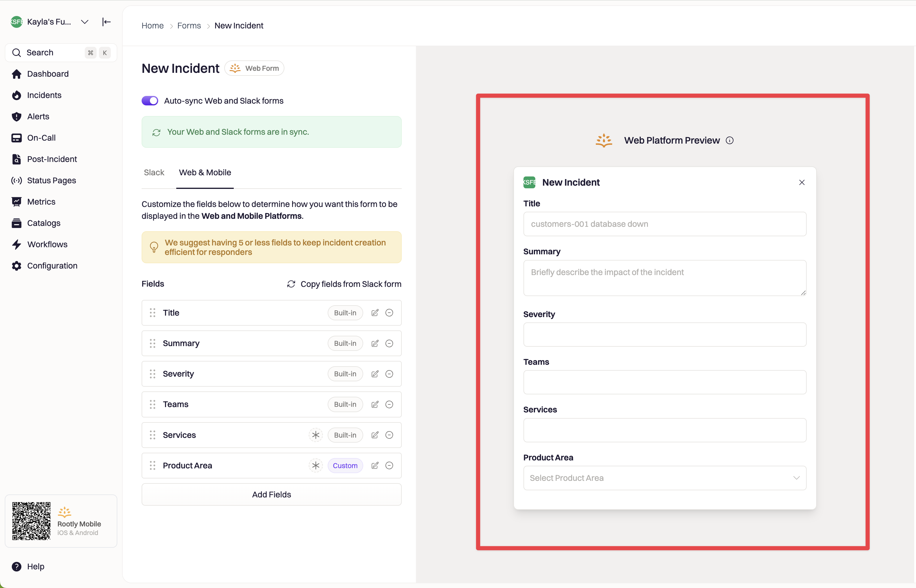Open the Dashboard page

point(48,74)
